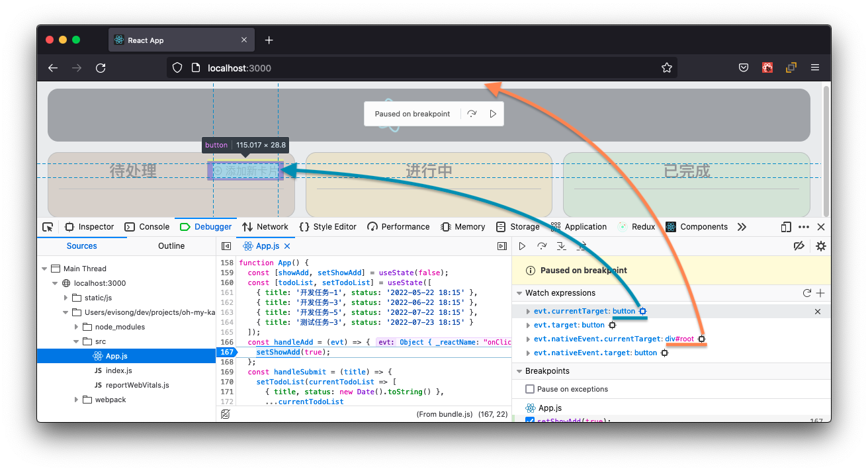Screen dimensions: 868x471
Task: Click the element picker icon in DevTools
Action: click(48, 227)
